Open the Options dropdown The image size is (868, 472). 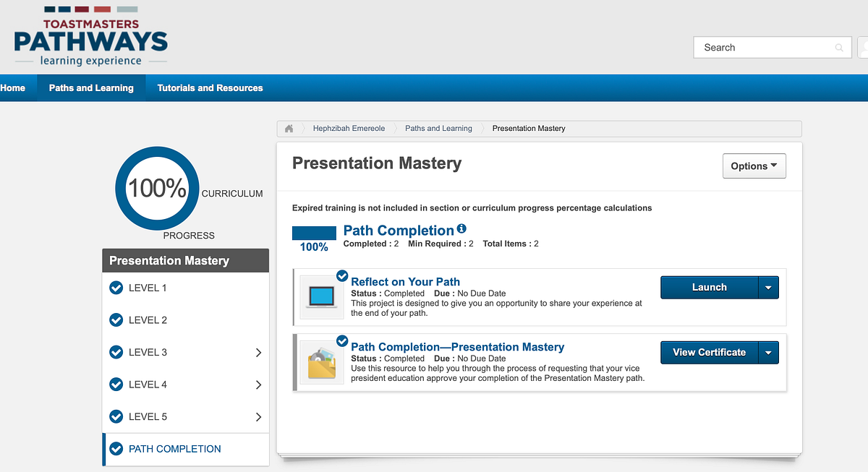click(x=754, y=166)
